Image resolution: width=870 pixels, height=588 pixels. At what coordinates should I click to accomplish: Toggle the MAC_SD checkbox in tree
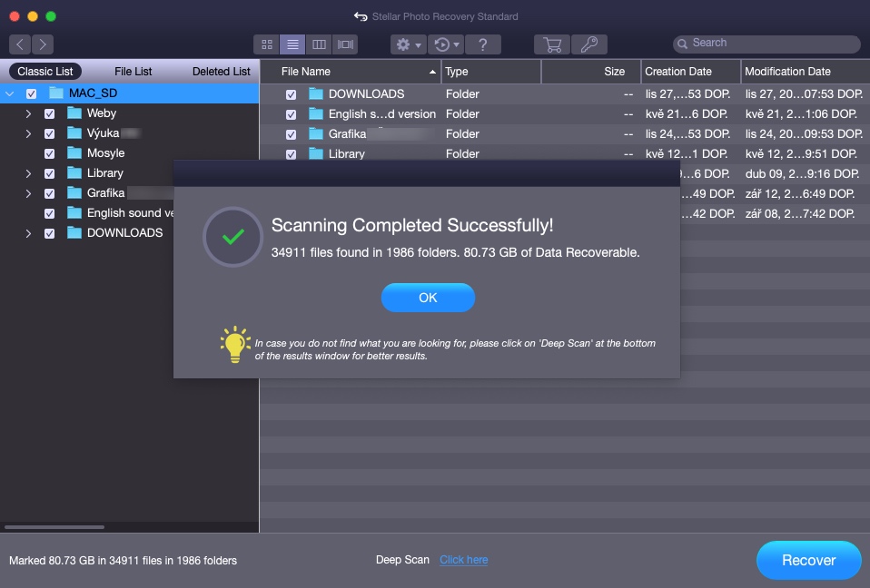pyautogui.click(x=31, y=93)
